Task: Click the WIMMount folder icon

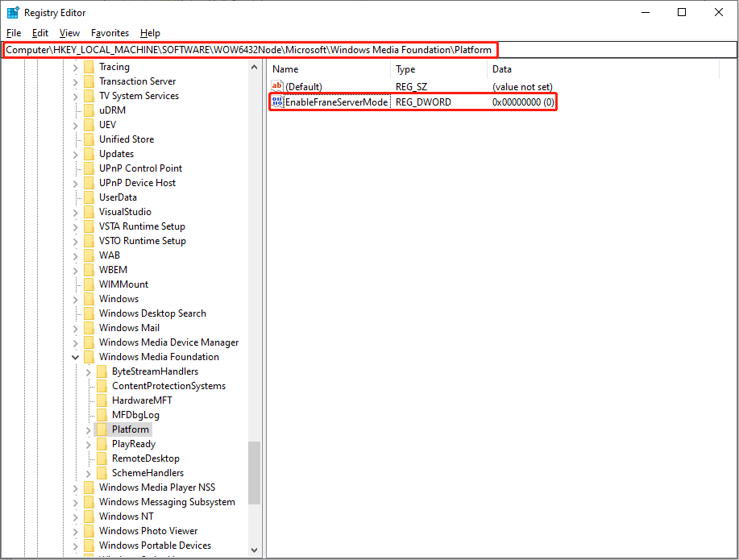Action: [89, 284]
